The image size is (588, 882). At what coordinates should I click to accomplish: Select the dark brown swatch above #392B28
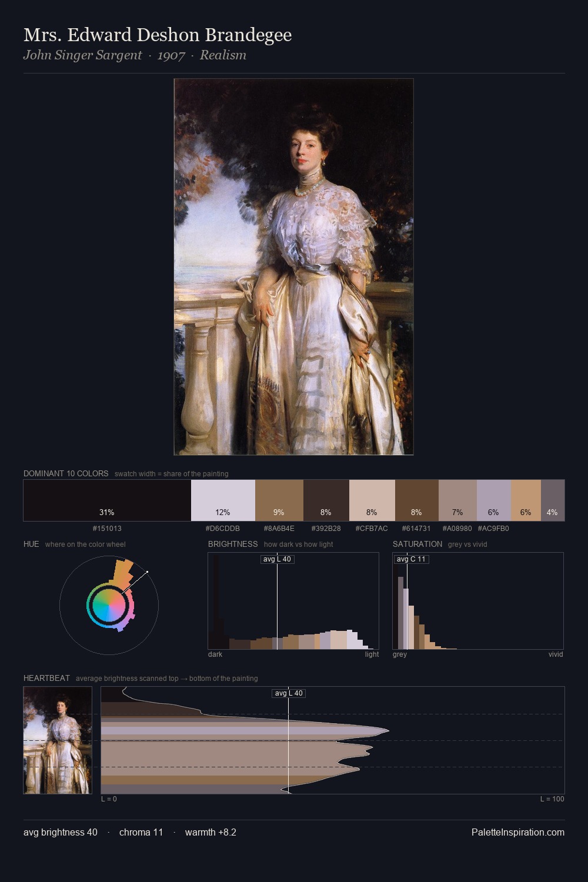pyautogui.click(x=326, y=500)
